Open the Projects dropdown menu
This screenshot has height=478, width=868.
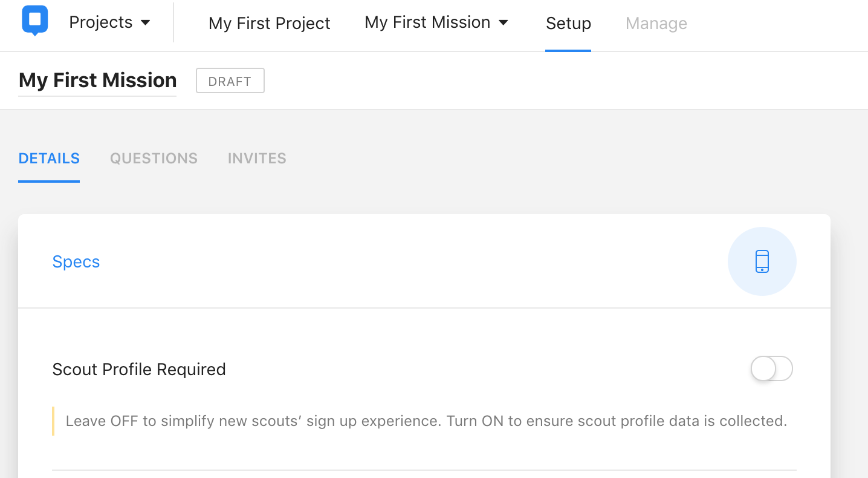click(101, 22)
